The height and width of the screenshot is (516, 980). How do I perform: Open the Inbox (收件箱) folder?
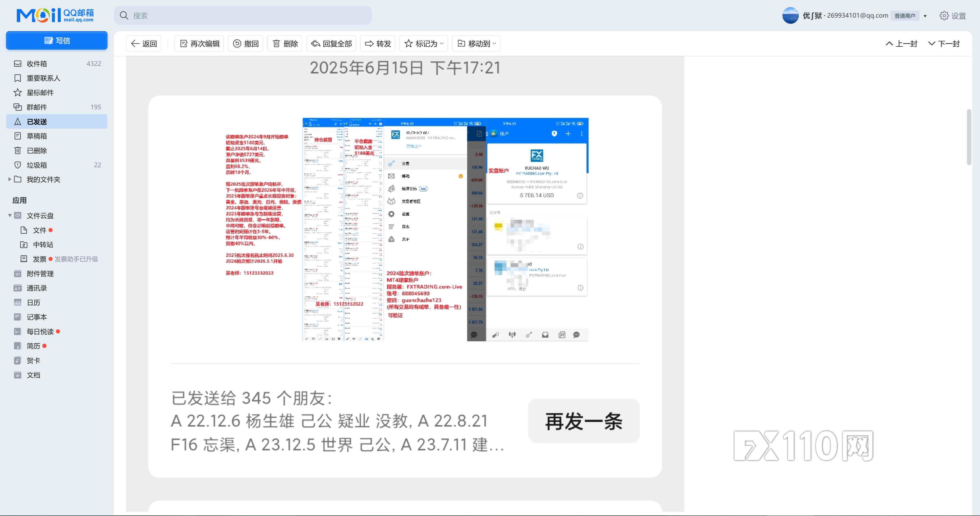pos(57,64)
